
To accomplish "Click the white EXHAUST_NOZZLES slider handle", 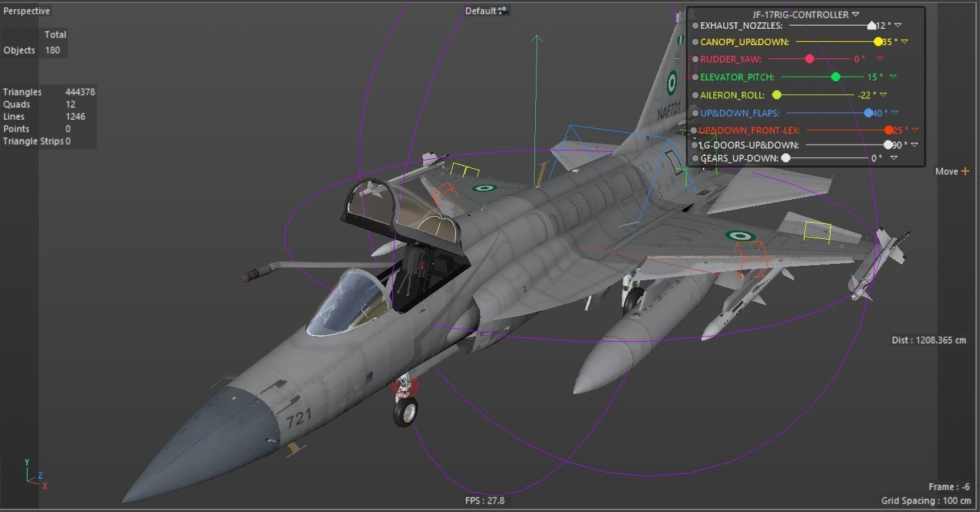I will pos(871,26).
